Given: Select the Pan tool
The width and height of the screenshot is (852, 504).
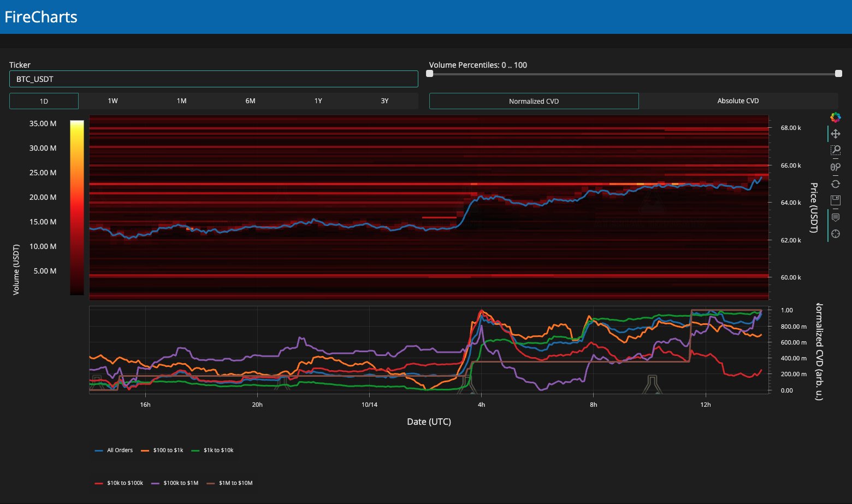Looking at the screenshot, I should tap(835, 134).
